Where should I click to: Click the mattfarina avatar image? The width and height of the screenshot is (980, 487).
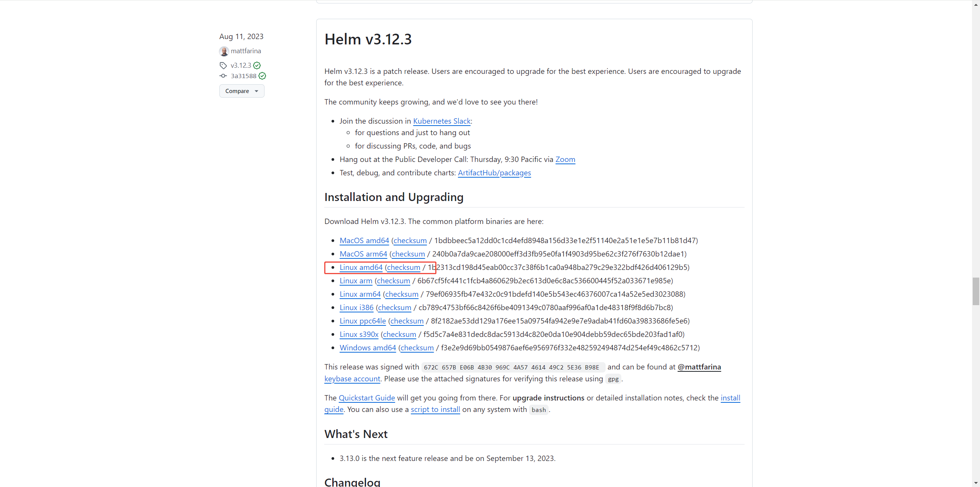pos(224,51)
